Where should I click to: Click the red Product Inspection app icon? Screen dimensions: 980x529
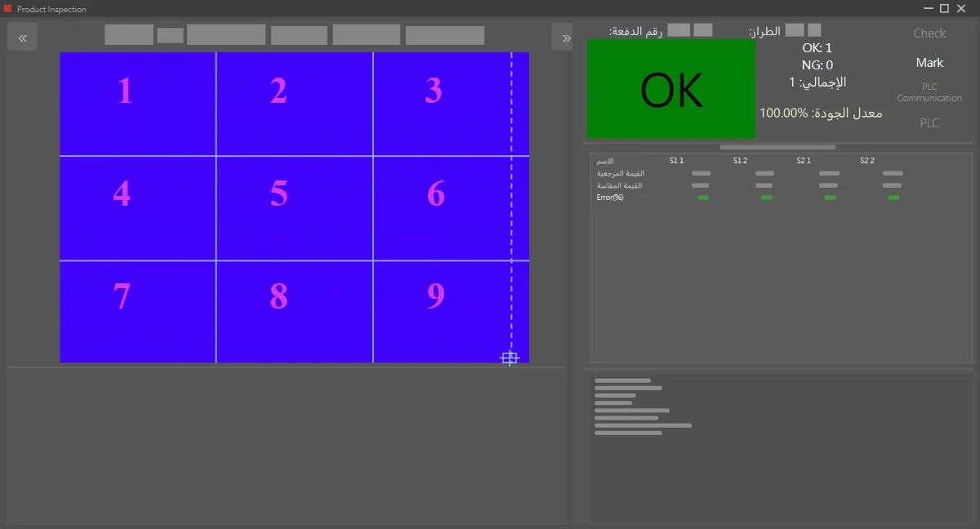point(8,9)
